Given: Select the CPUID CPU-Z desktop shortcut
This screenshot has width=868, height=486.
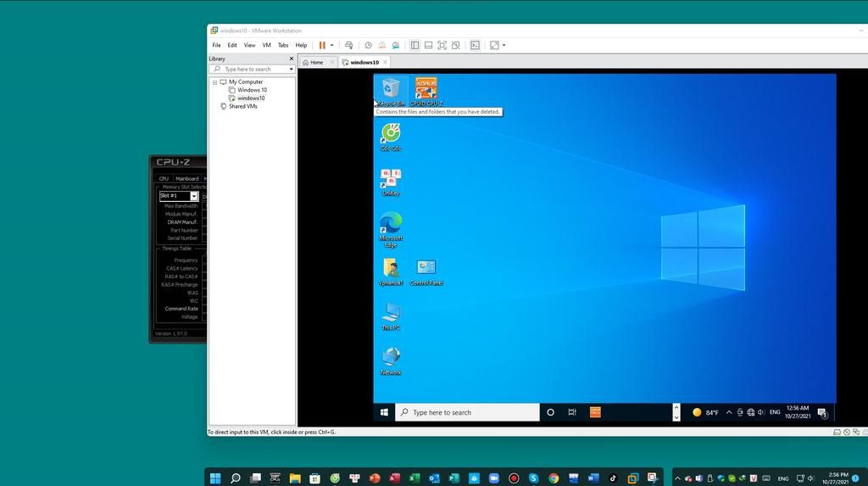Looking at the screenshot, I should 426,92.
